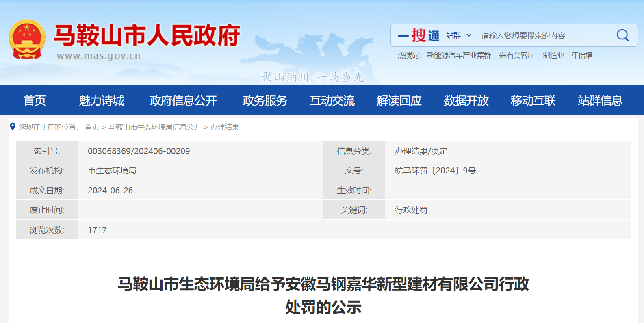644x323 pixels.
Task: Click the article headline about 安徽马钢嘉华新型建材
Action: pos(323,295)
